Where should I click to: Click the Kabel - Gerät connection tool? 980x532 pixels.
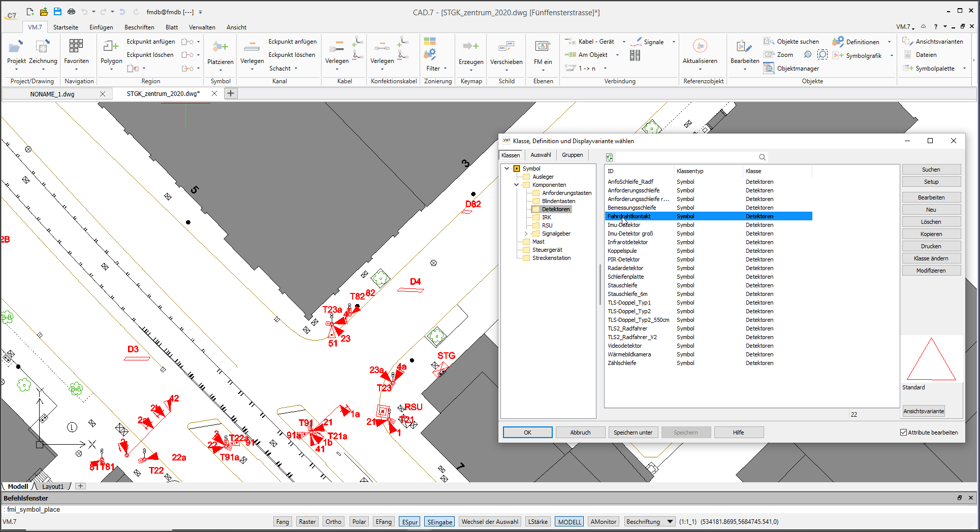590,42
